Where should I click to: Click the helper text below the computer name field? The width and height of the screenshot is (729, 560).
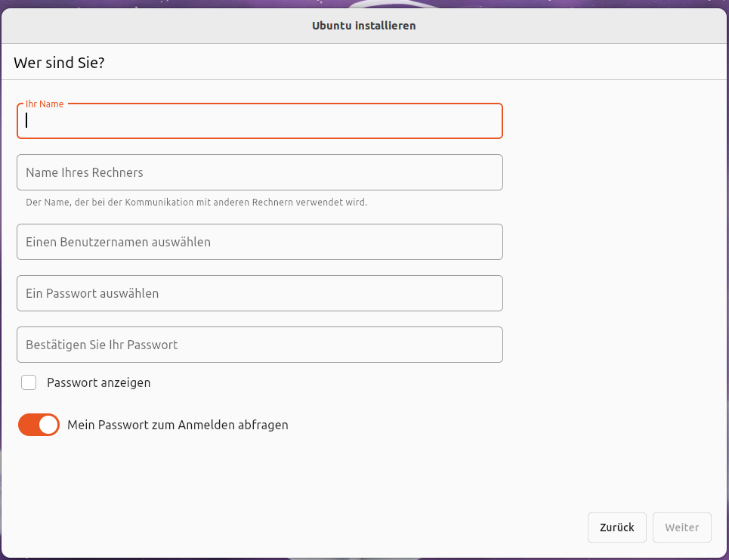(x=196, y=203)
